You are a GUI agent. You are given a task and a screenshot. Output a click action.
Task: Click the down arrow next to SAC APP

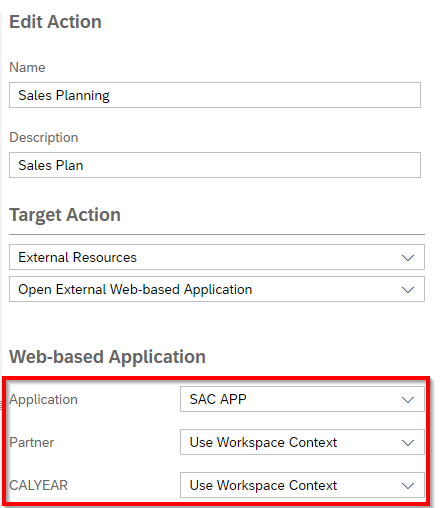click(x=408, y=400)
